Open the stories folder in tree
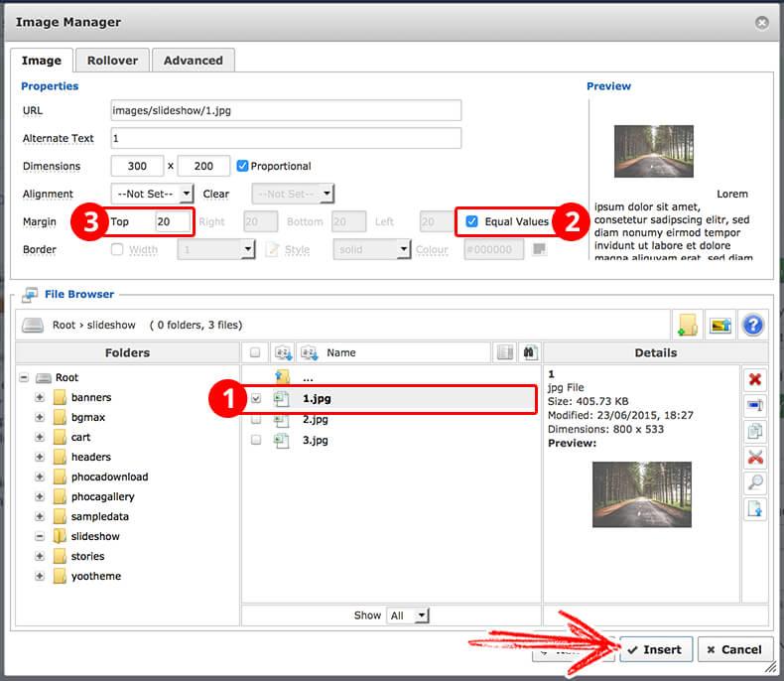 (88, 556)
